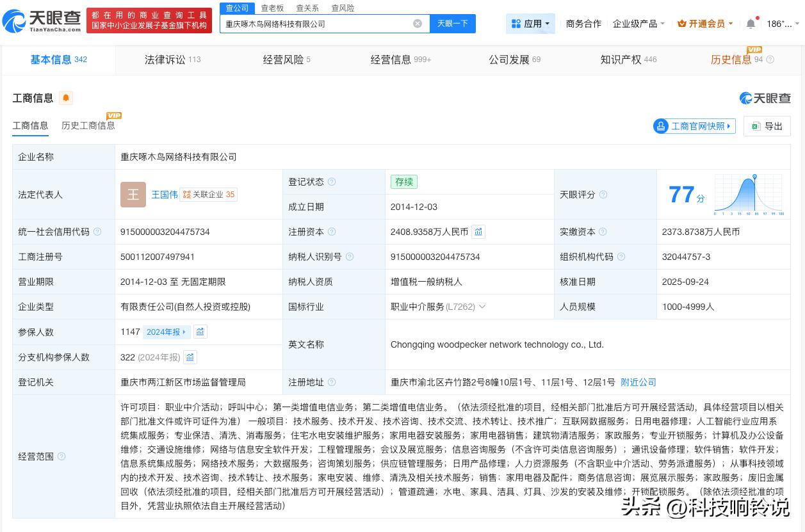Click help icon next to 统一社会信用代码
The height and width of the screenshot is (532, 805).
pos(97,232)
